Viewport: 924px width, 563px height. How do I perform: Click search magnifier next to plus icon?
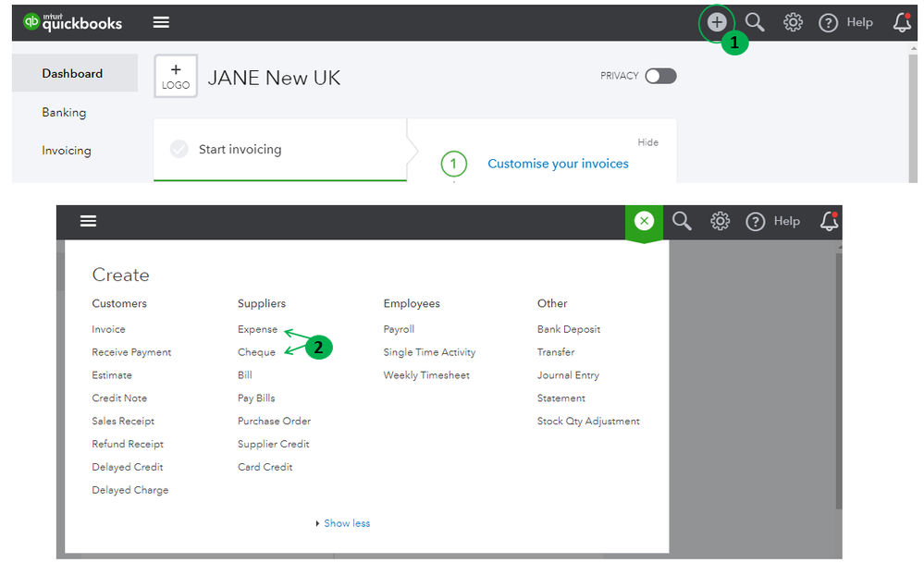[x=755, y=22]
